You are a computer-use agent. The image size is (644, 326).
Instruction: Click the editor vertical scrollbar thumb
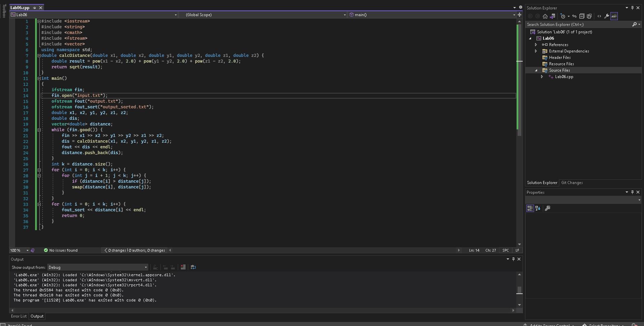point(519,80)
